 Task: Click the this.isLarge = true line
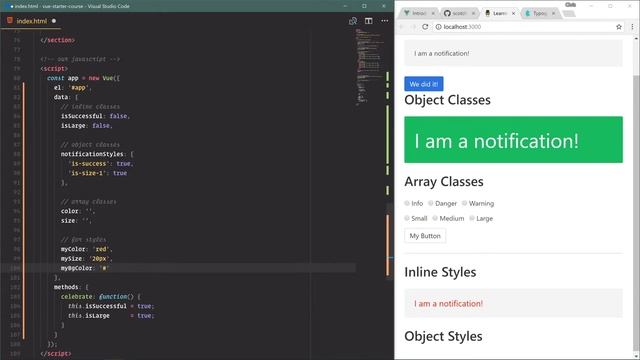tap(111, 316)
